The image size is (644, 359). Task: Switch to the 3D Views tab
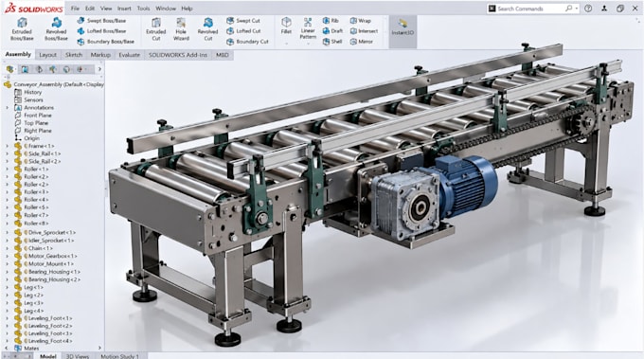coord(78,356)
